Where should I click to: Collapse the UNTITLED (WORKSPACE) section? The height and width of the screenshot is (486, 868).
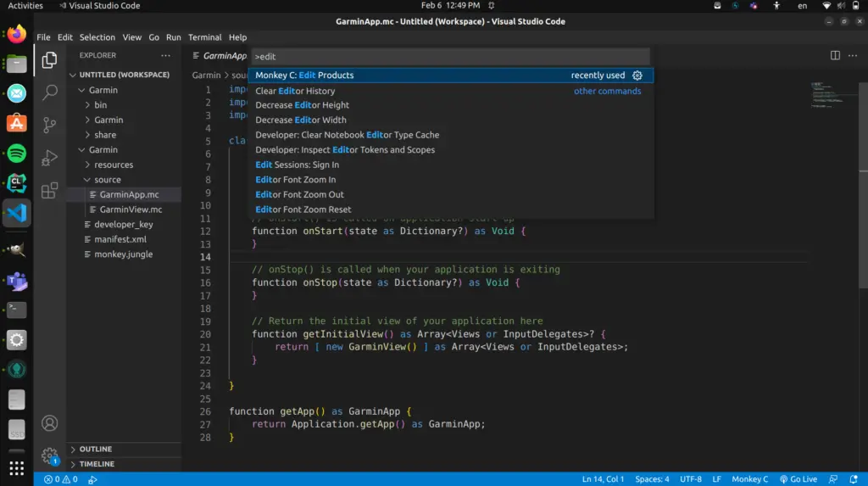[124, 75]
